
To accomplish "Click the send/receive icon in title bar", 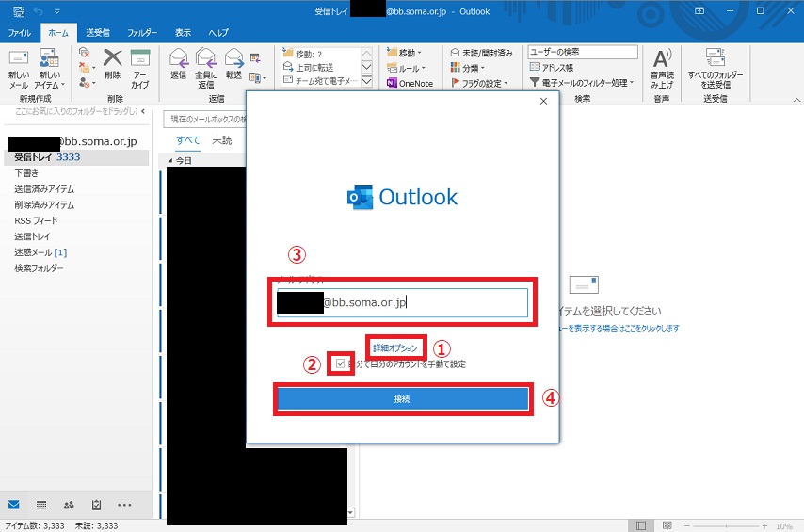I will [x=19, y=10].
